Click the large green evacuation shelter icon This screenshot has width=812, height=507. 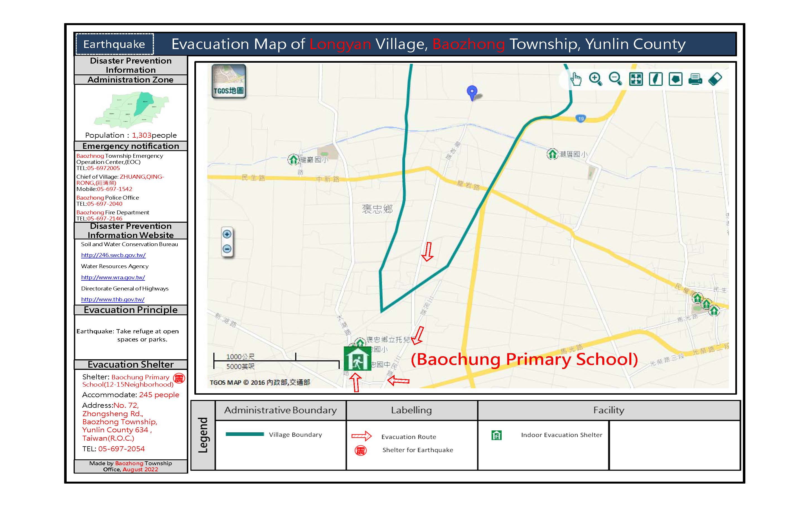click(357, 358)
